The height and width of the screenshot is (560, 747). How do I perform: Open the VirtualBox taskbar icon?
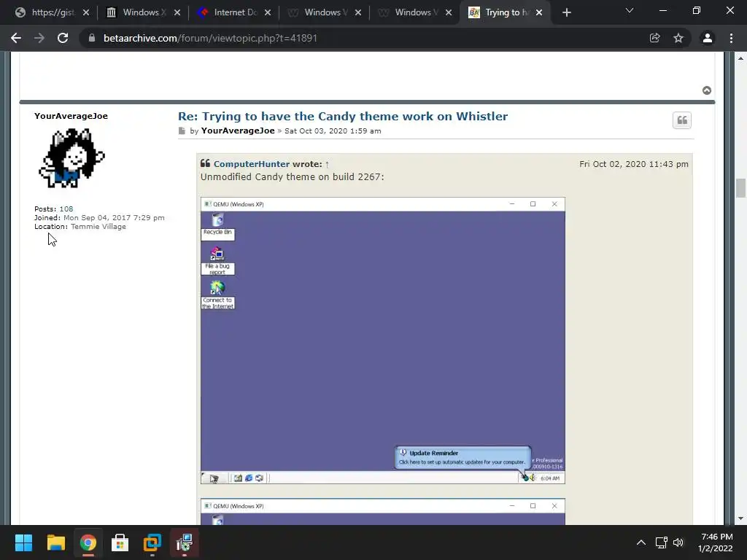click(x=152, y=542)
